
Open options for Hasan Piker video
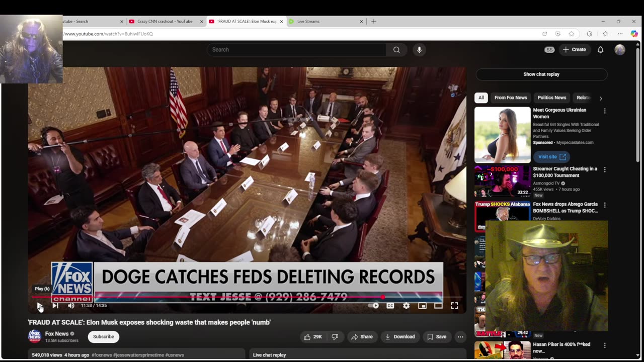click(605, 345)
